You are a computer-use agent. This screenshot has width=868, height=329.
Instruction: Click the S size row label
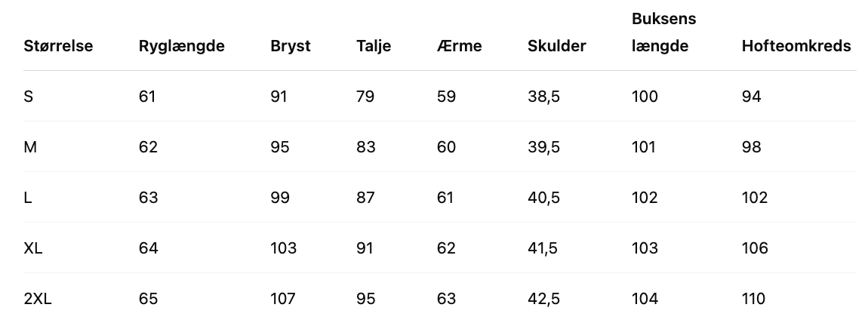29,97
